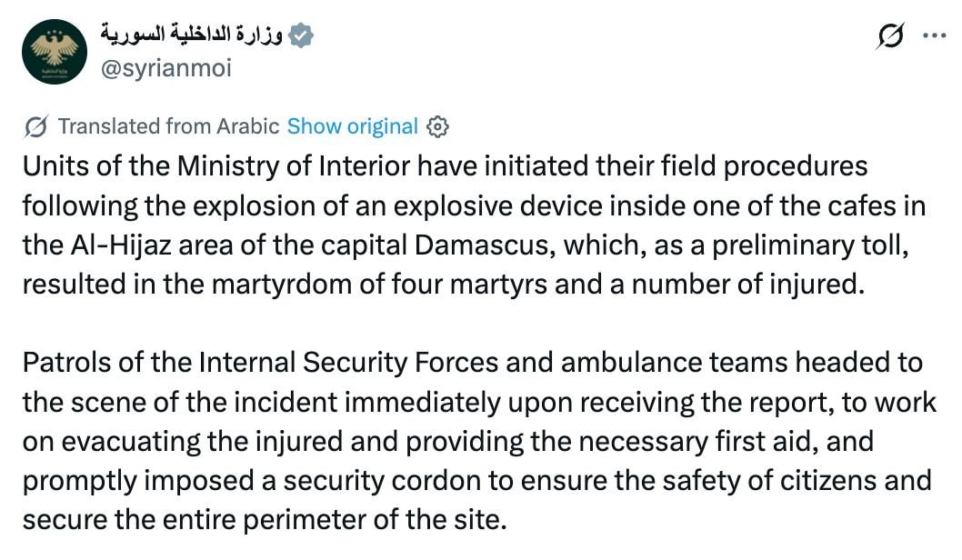Show original Arabic text
The image size is (962, 560).
pyautogui.click(x=352, y=126)
